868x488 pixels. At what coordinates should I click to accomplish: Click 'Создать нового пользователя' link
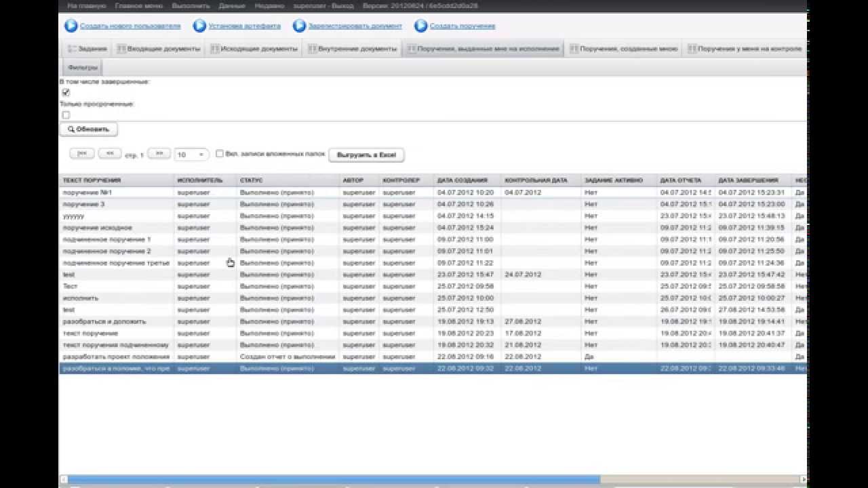pyautogui.click(x=130, y=26)
